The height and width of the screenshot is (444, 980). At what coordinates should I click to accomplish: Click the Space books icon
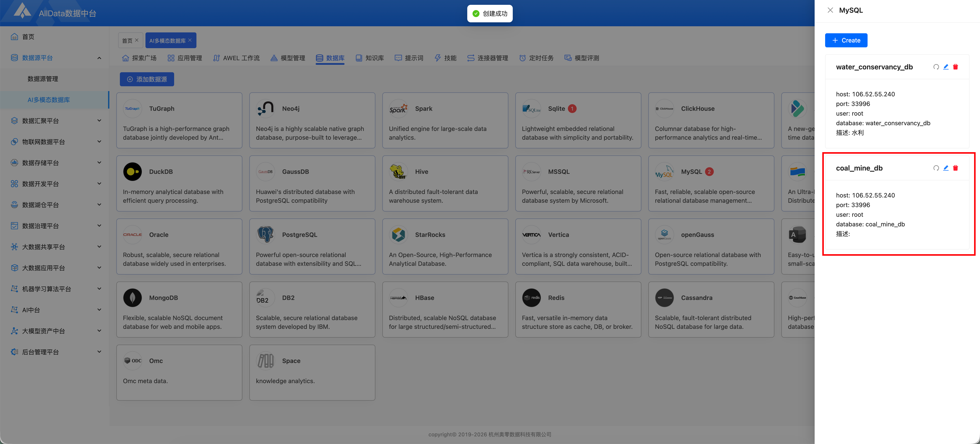[265, 361]
